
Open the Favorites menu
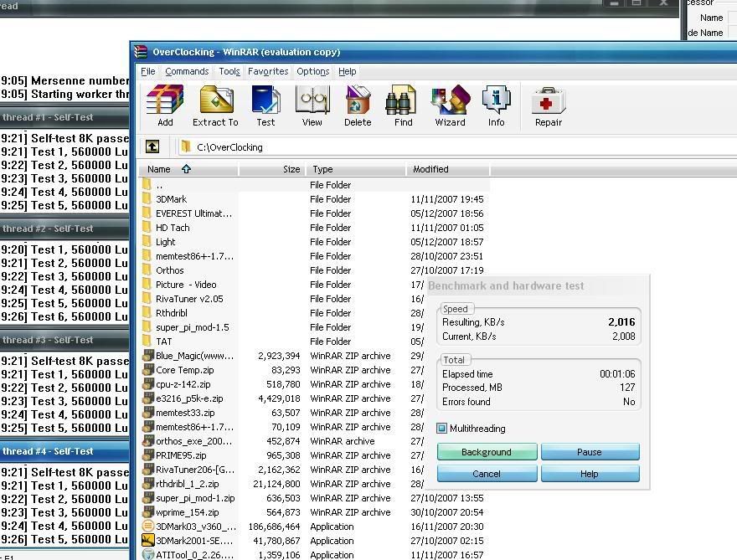click(268, 71)
